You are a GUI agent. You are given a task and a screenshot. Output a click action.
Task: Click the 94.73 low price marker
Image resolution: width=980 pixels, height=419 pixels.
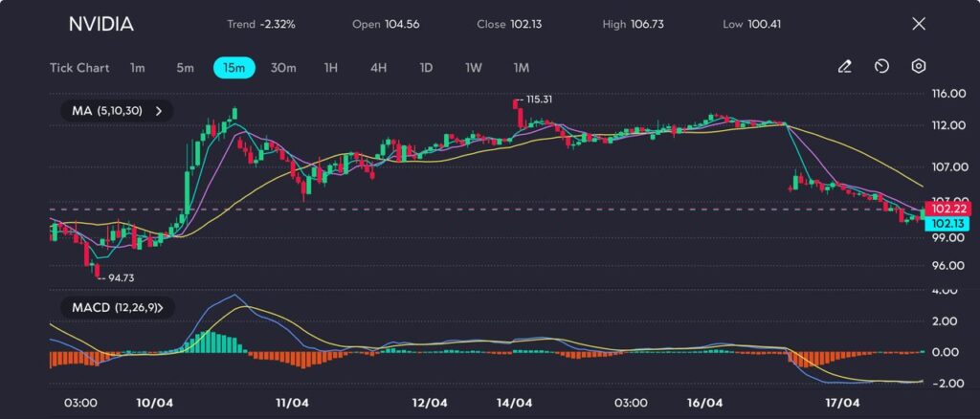click(x=120, y=277)
